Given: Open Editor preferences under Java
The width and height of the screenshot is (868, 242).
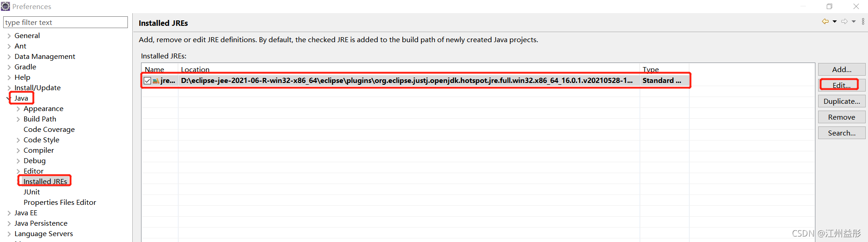Looking at the screenshot, I should (34, 171).
